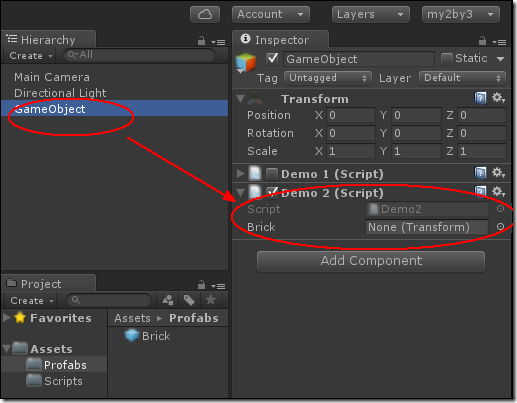Open Transform component gear settings
The width and height of the screenshot is (517, 403).
[499, 98]
